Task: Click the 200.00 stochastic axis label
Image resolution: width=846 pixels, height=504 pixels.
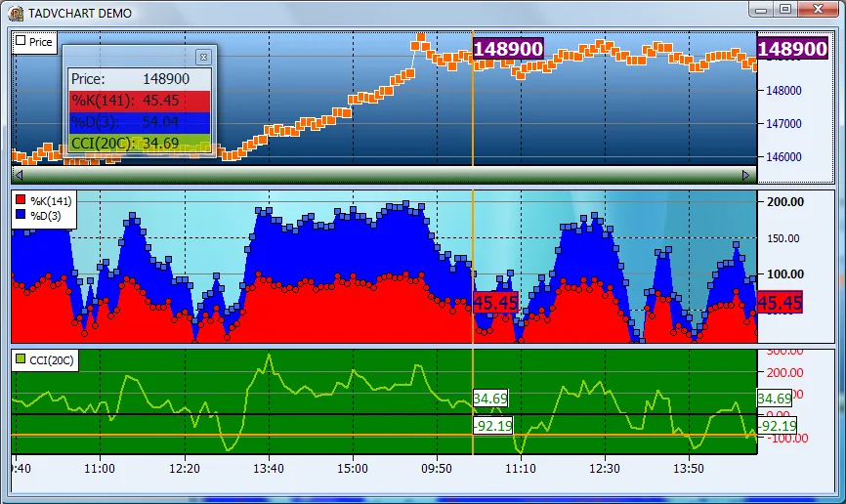Action: coord(785,202)
